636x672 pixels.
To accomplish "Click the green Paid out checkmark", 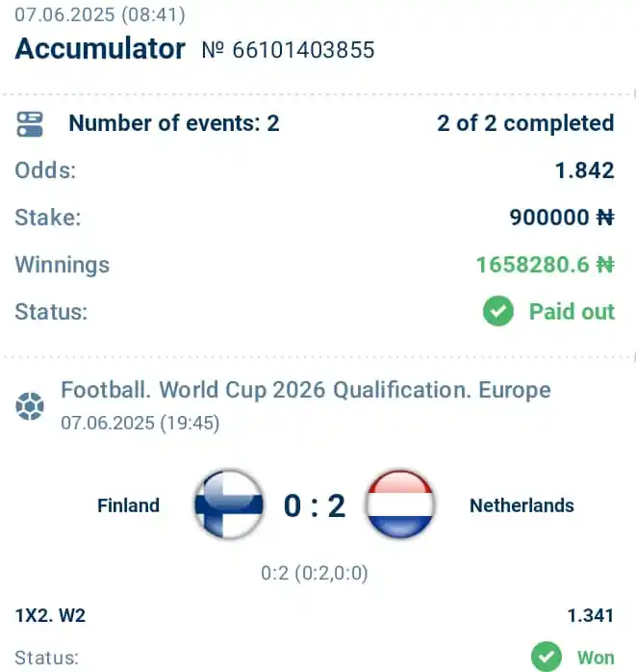I will [498, 311].
